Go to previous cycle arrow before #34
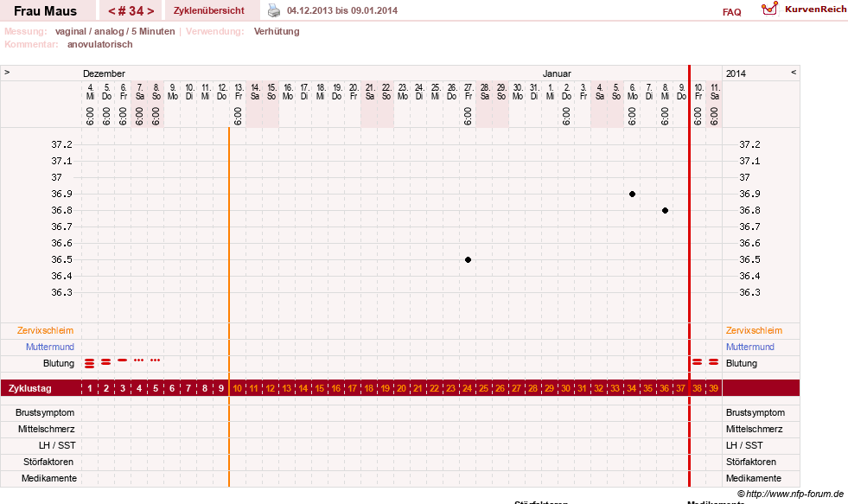 (x=112, y=11)
